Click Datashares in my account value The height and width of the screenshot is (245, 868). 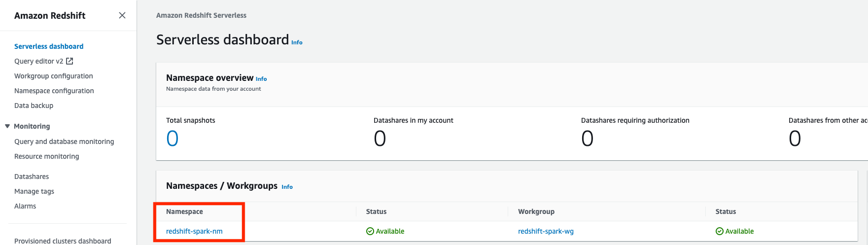click(x=380, y=139)
